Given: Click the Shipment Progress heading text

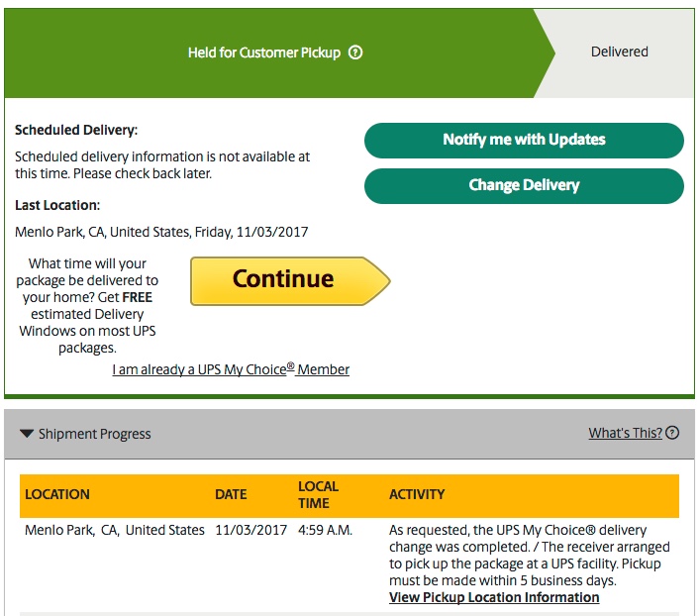Looking at the screenshot, I should tap(95, 434).
